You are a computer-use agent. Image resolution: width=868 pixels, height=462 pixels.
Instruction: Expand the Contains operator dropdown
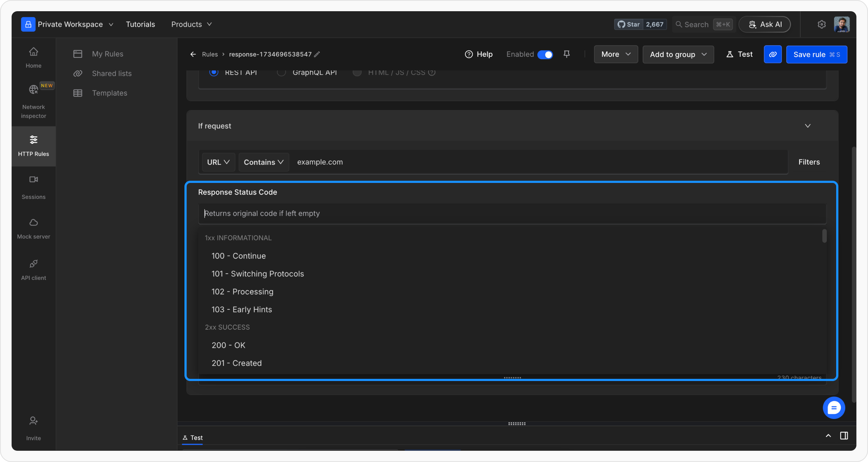[x=263, y=162]
